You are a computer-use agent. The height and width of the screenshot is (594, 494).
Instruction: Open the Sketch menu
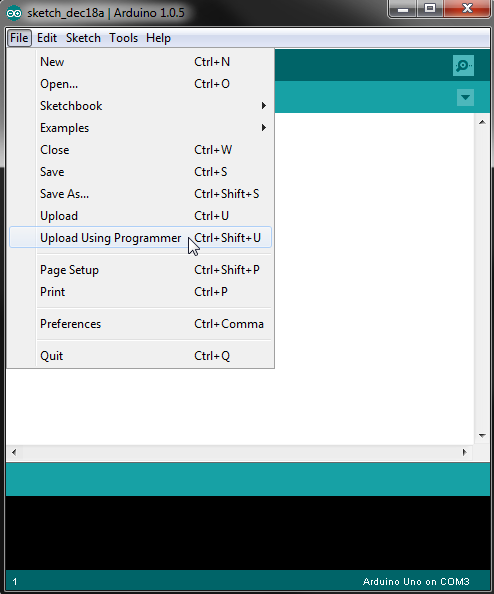(x=83, y=38)
